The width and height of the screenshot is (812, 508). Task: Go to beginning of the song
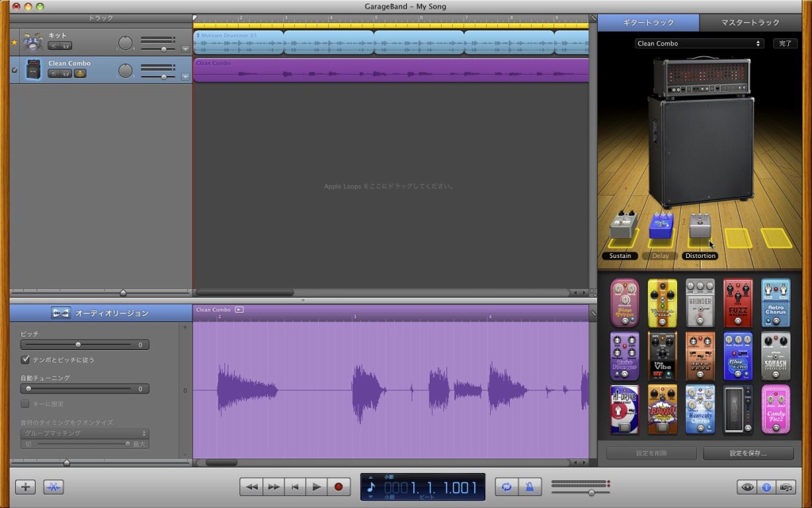pyautogui.click(x=295, y=487)
